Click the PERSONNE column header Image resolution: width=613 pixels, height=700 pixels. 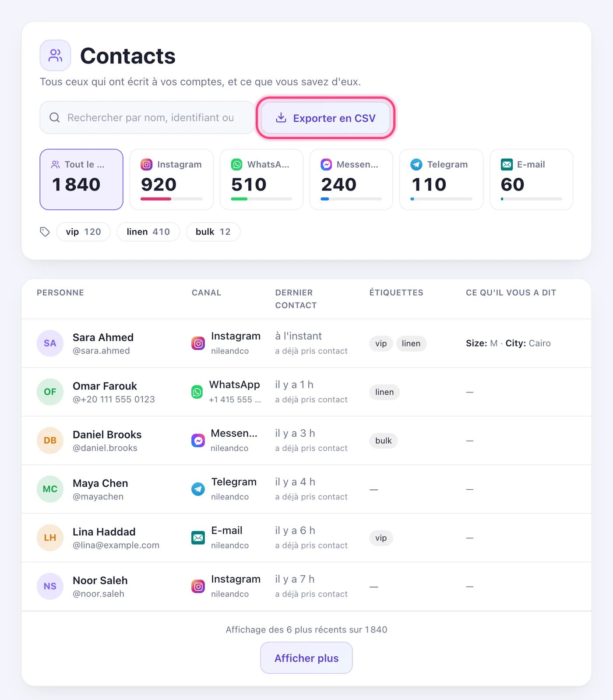(60, 293)
